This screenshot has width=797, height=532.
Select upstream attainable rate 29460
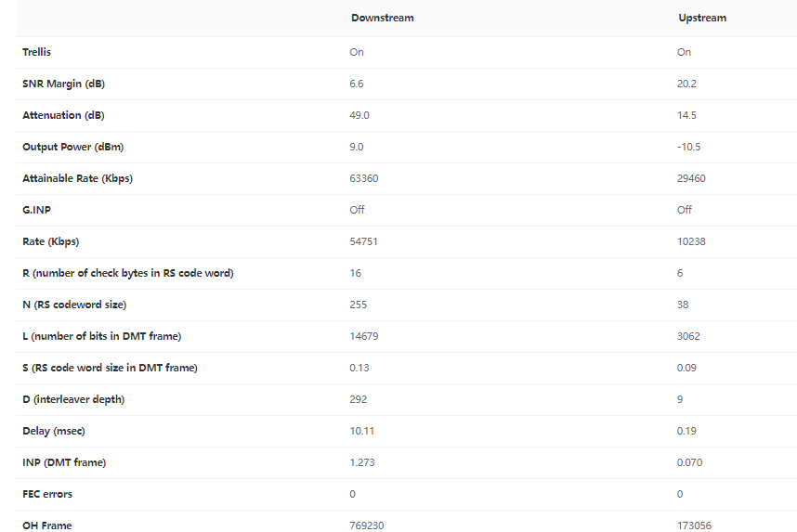[x=691, y=178]
